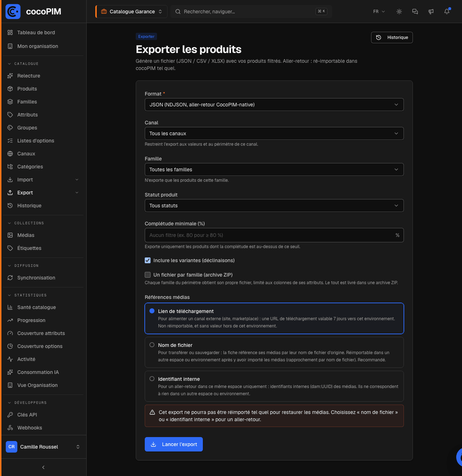The image size is (462, 476).
Task: Open the notifications bell
Action: (x=447, y=12)
